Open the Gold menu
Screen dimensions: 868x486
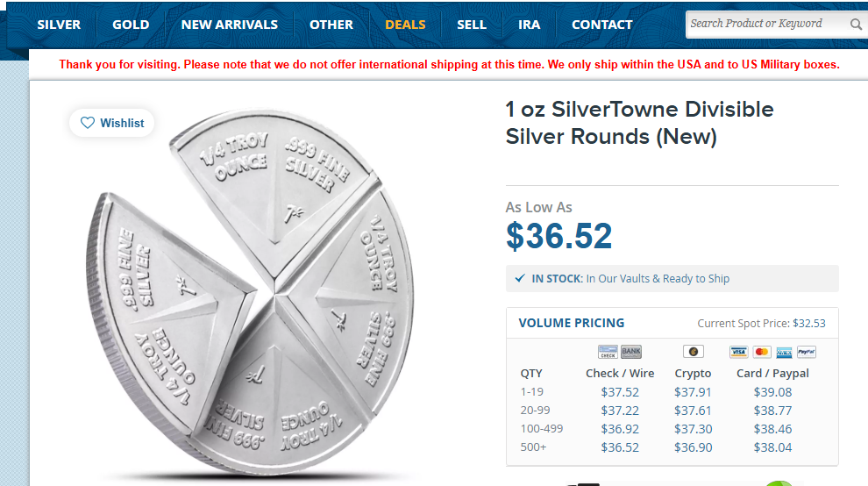tap(131, 25)
